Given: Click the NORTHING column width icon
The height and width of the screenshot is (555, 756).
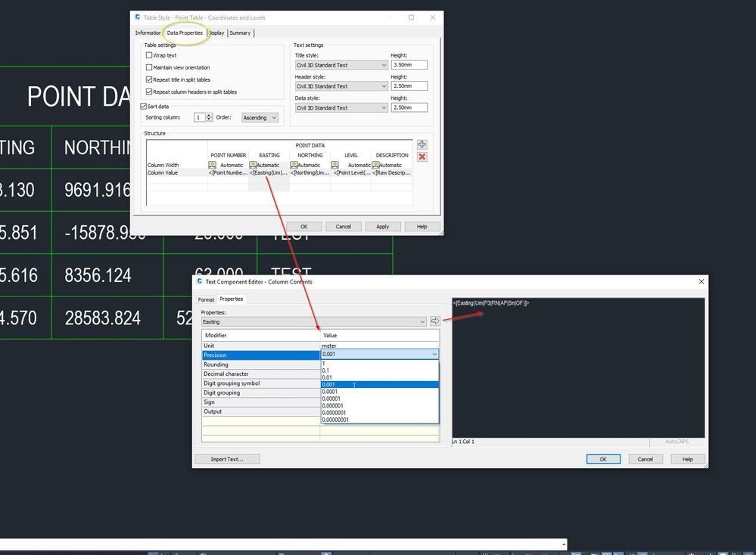Looking at the screenshot, I should click(294, 165).
